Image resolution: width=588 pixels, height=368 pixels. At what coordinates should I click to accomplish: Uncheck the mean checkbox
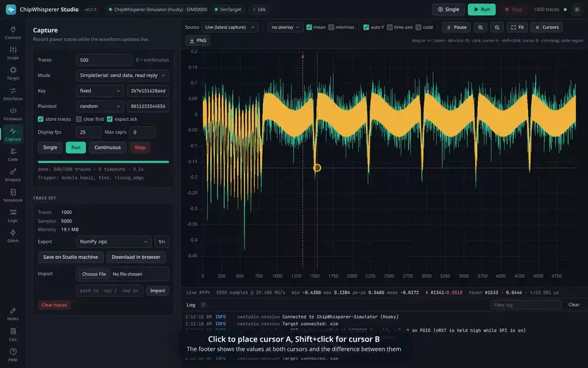[x=309, y=28]
